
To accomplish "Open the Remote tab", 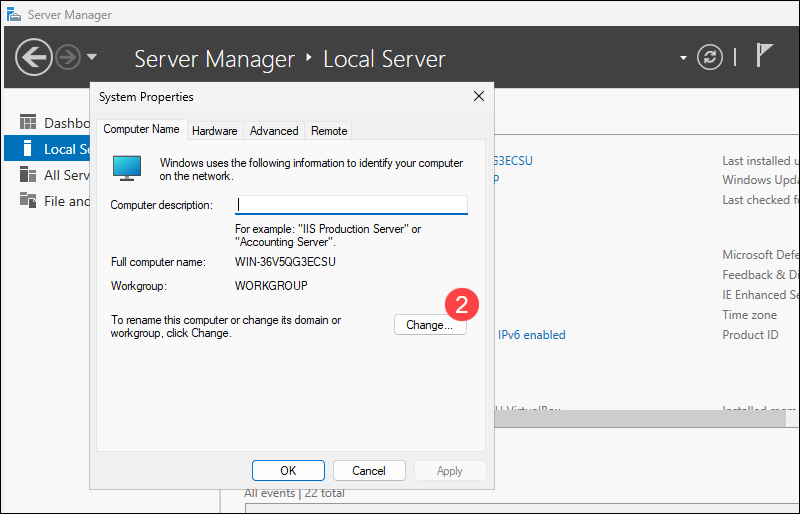I will point(329,131).
